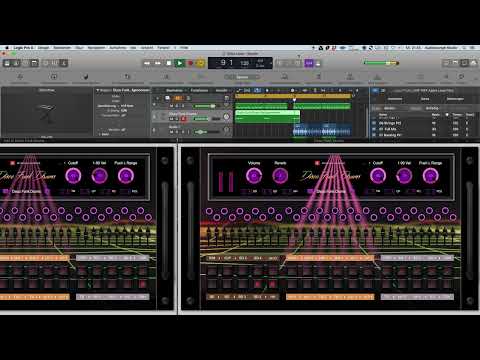This screenshot has height=360, width=480.
Task: Select the Backing FX loop row
Action: pos(425,135)
